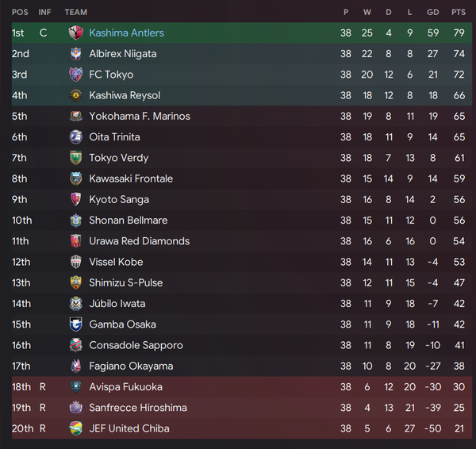Select the 18th place Avispa Fukuoka row

(x=242, y=387)
